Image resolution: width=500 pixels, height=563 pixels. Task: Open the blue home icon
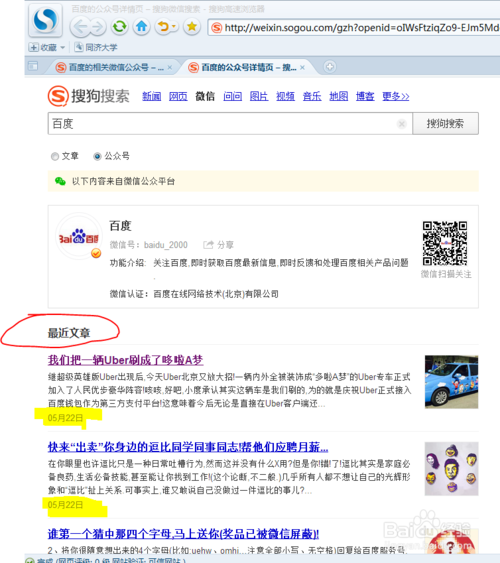pyautogui.click(x=142, y=26)
